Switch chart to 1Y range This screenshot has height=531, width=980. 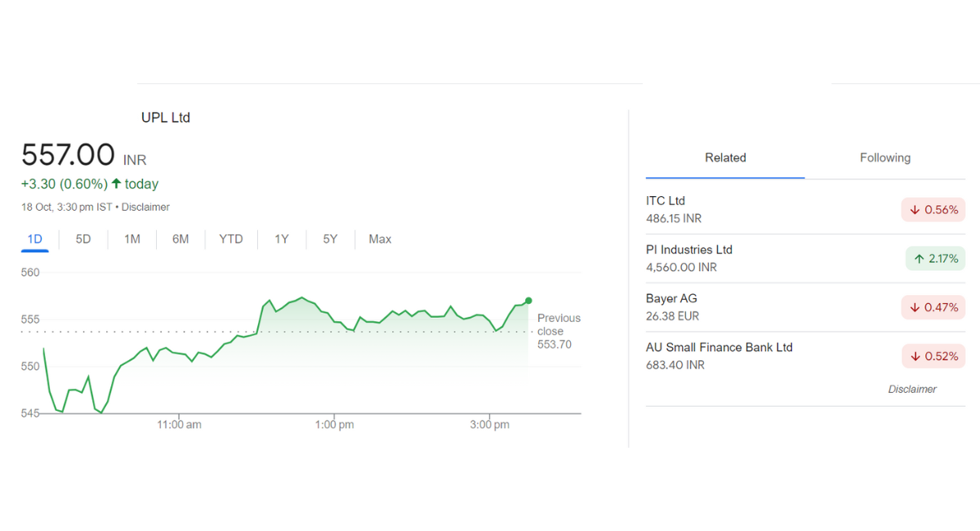[x=282, y=239]
